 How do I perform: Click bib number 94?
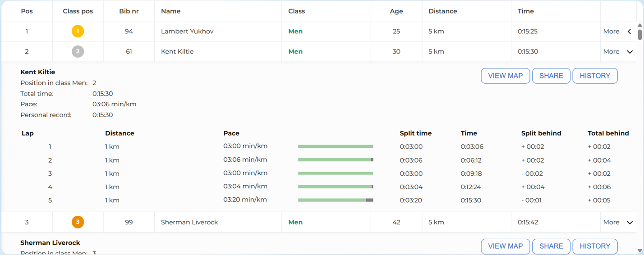point(129,32)
